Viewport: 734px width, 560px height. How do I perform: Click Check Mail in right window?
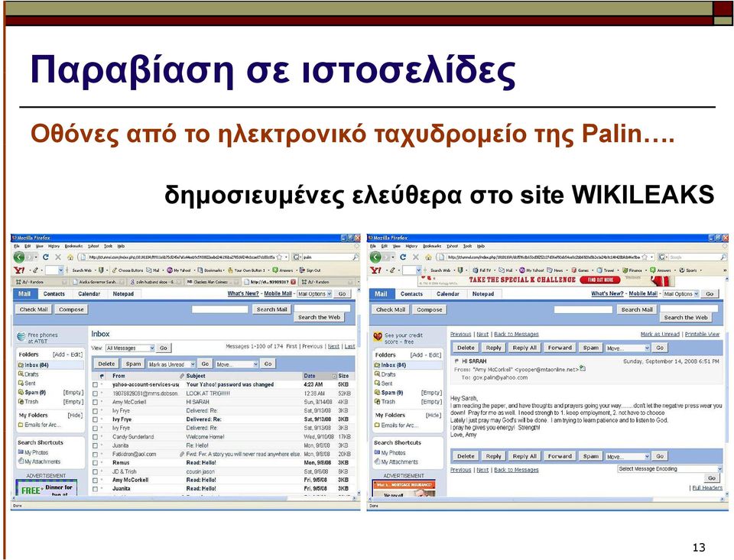pos(391,309)
